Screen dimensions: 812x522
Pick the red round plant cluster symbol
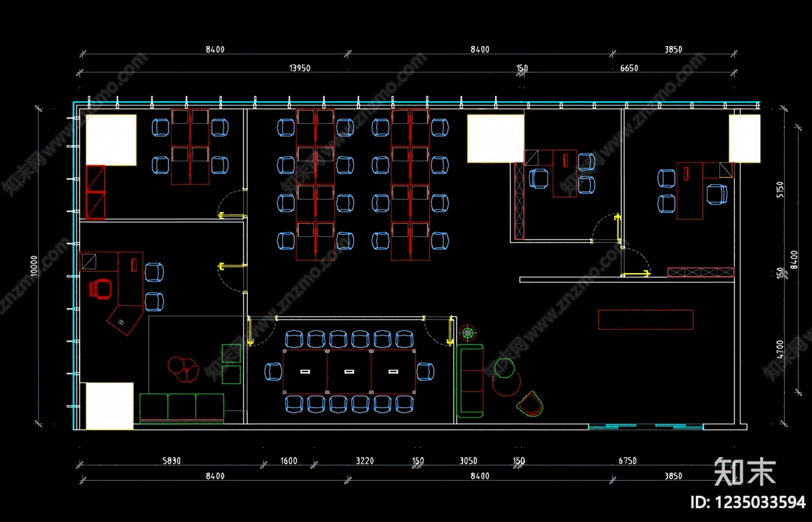pyautogui.click(x=183, y=368)
